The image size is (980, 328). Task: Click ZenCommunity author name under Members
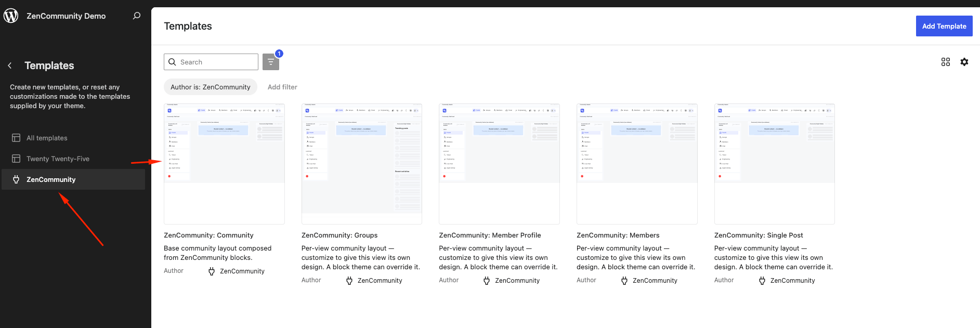655,281
